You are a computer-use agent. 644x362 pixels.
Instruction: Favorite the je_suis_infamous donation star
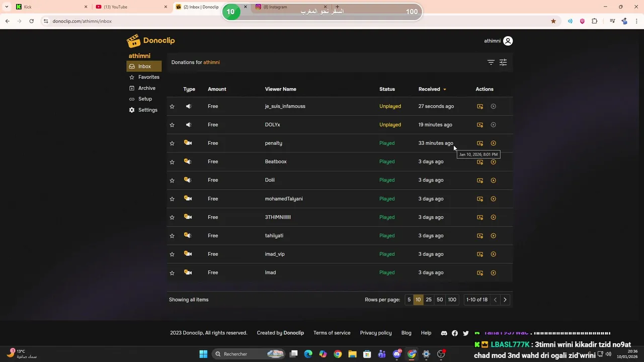[x=172, y=107]
